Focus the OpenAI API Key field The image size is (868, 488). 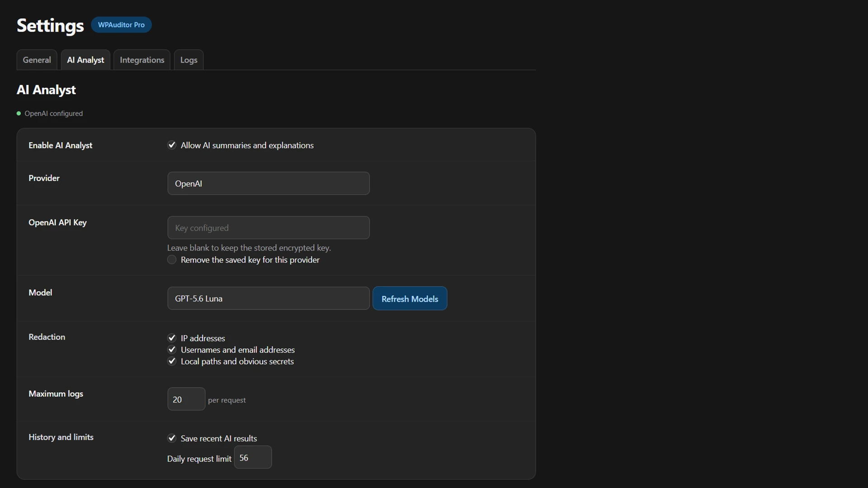click(269, 228)
